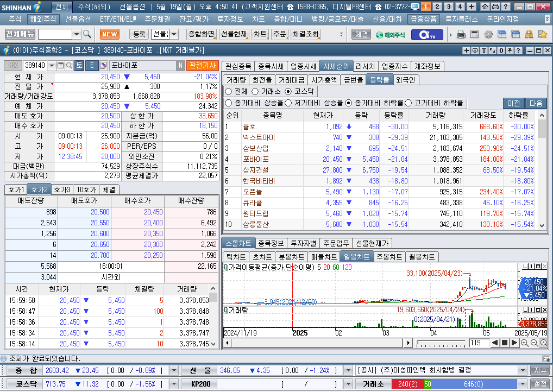
Task: Click the chart bar count field 119
Action: 479,343
